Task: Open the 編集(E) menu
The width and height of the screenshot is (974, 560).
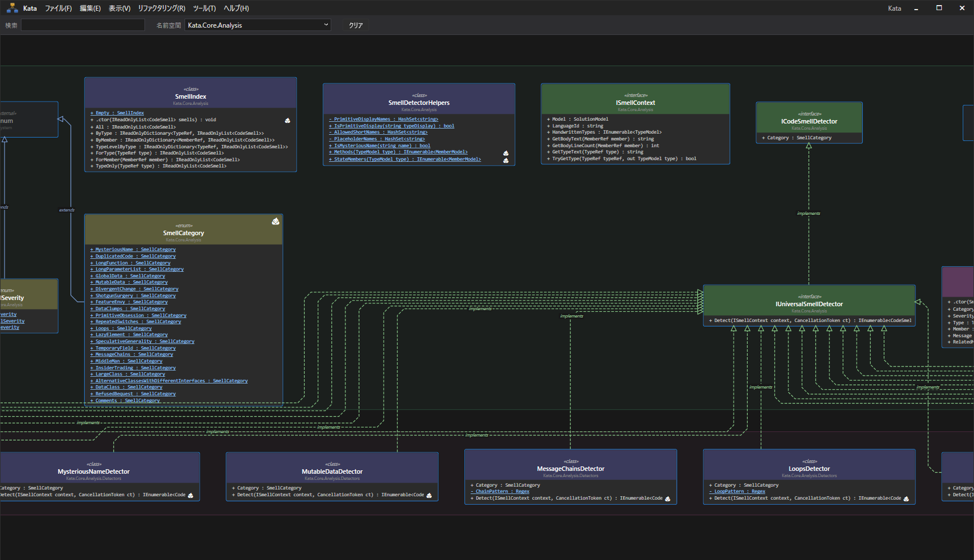Action: tap(90, 8)
